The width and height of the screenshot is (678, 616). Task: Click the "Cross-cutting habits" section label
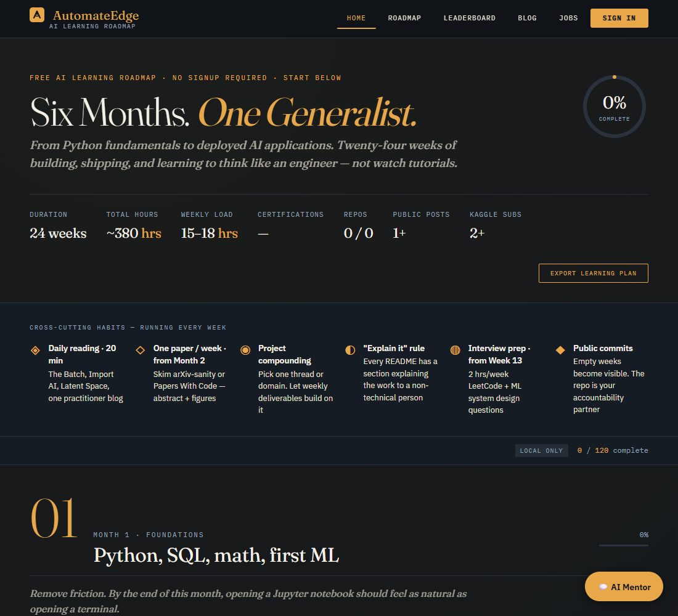[128, 328]
